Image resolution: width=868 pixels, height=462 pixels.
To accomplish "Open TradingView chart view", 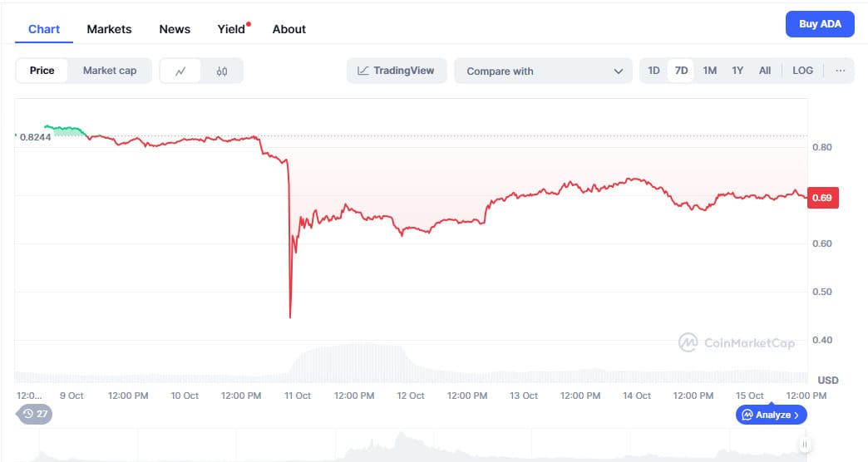I will pos(397,71).
